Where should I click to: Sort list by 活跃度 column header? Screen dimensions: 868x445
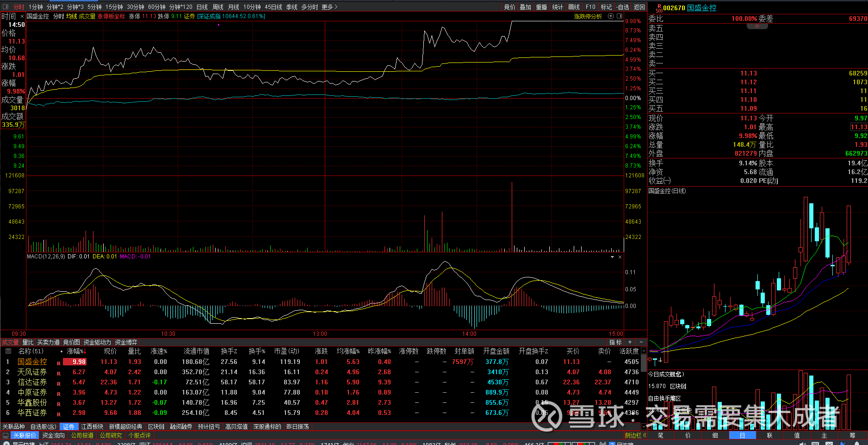pos(629,351)
